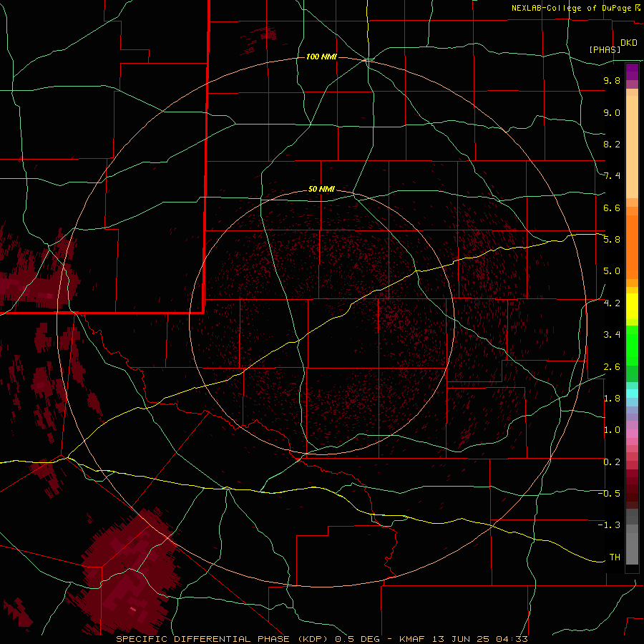The width and height of the screenshot is (644, 644).
Task: Click the -1.3 scale value
Action: [609, 525]
